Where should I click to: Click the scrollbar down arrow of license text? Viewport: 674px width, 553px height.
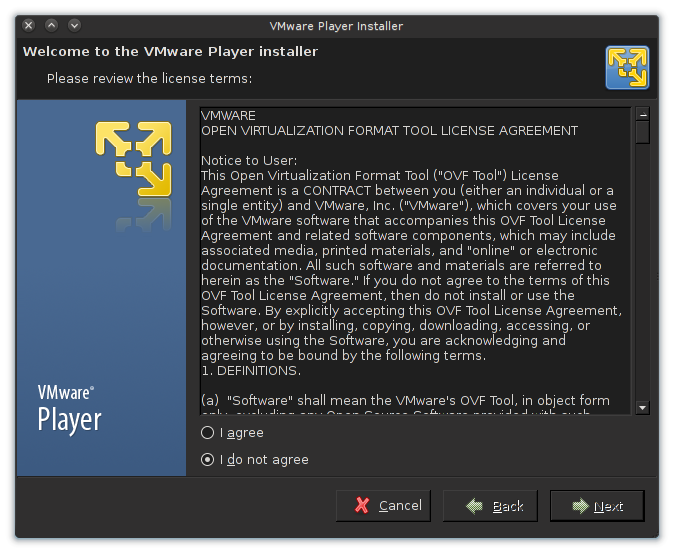click(x=643, y=407)
